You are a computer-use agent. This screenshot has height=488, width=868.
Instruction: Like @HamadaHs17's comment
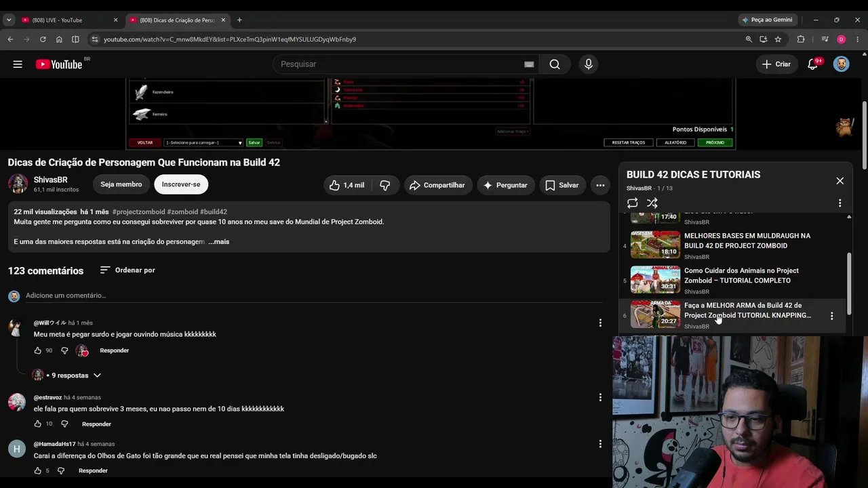[x=38, y=470]
